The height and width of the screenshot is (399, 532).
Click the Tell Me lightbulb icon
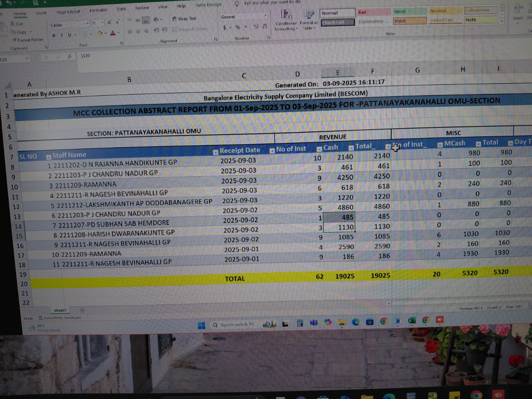[x=237, y=3]
